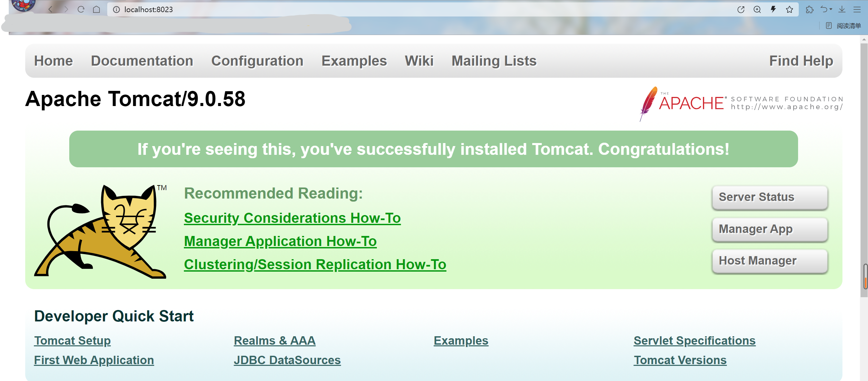The image size is (868, 381).
Task: Open the Examples link under Developer Quick Start
Action: click(461, 341)
